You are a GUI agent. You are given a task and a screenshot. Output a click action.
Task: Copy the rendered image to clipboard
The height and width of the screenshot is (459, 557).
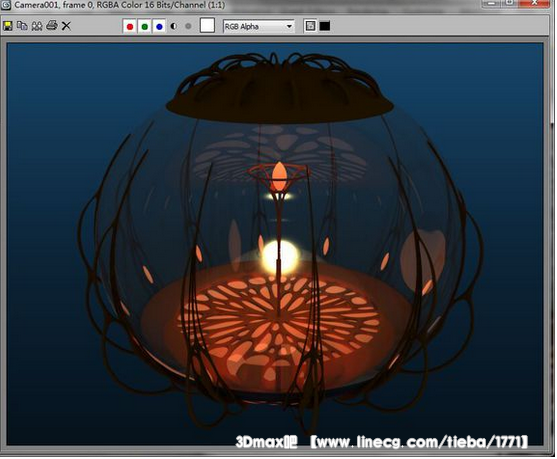[22, 26]
